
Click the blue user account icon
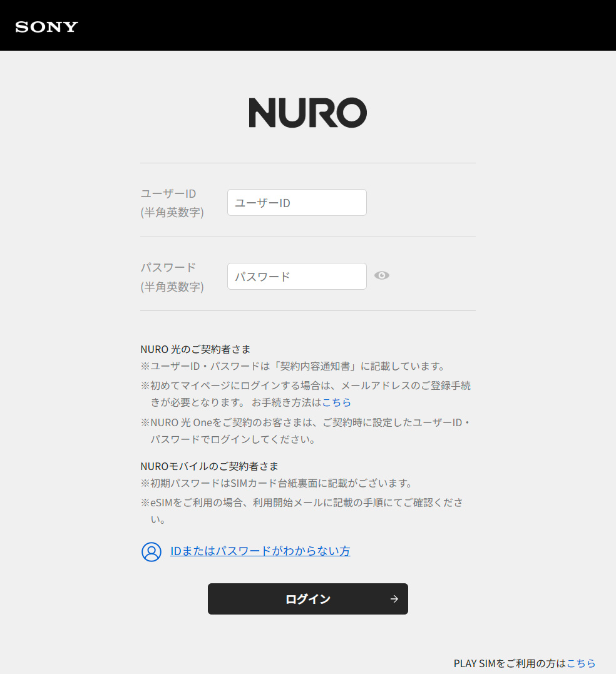pyautogui.click(x=151, y=552)
